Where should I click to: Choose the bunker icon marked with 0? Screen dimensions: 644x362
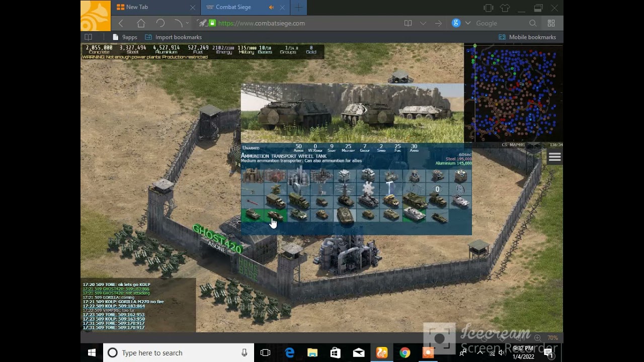(415, 176)
